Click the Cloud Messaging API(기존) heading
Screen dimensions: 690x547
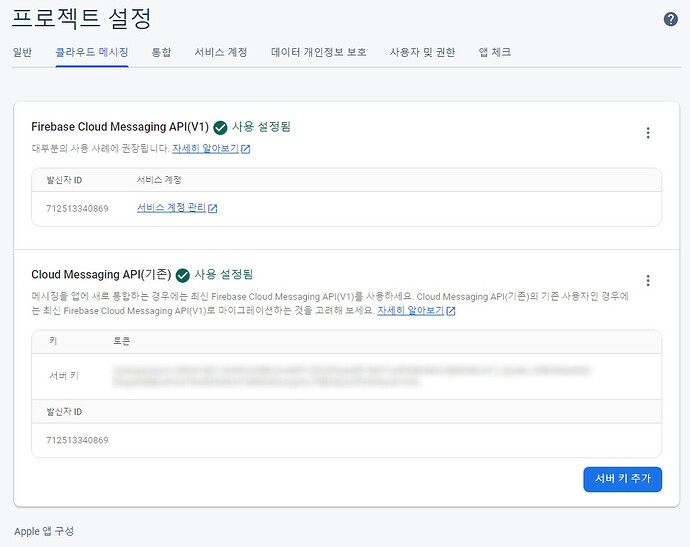point(101,275)
